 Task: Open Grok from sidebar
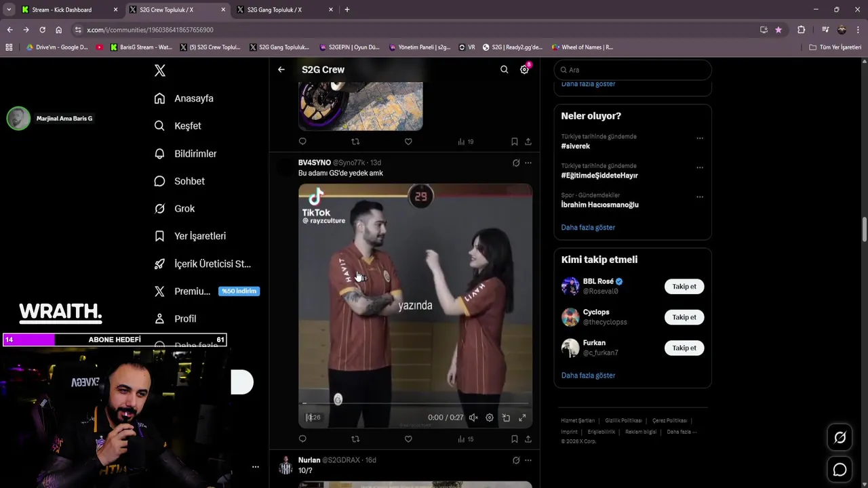(174, 209)
